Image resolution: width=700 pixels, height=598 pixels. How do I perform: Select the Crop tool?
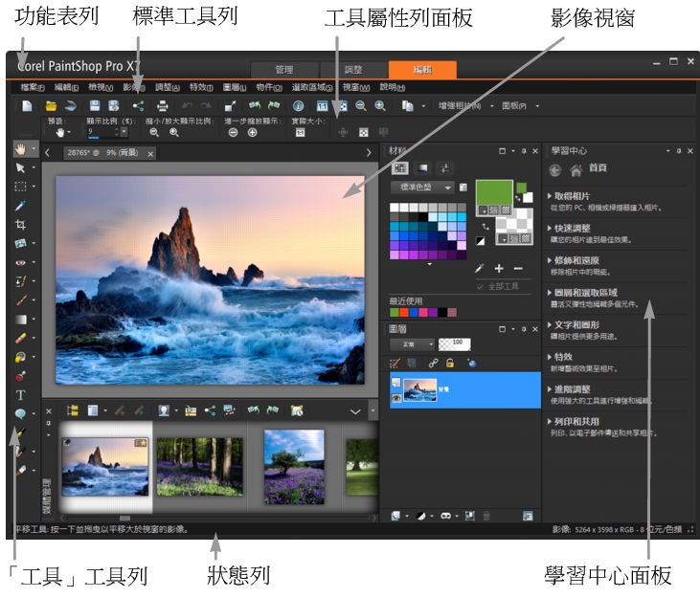(x=20, y=225)
